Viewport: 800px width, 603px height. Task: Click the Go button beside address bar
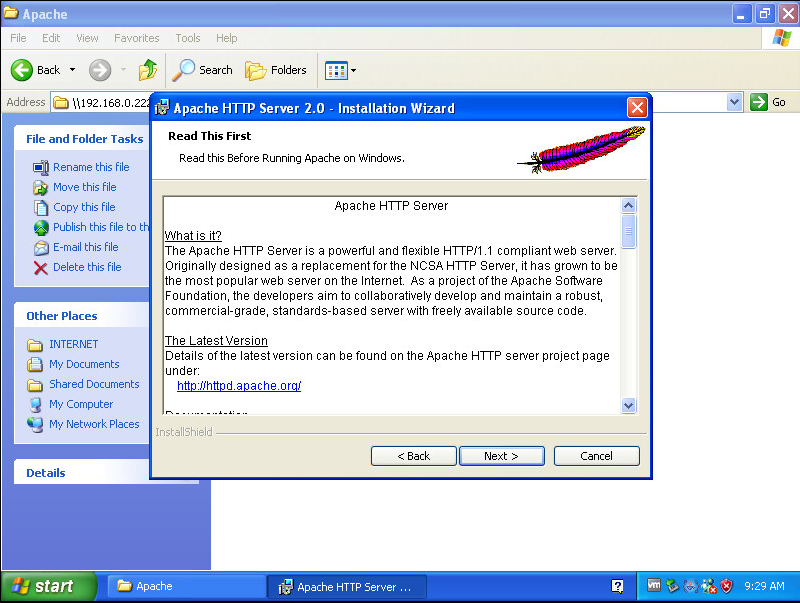click(x=767, y=102)
